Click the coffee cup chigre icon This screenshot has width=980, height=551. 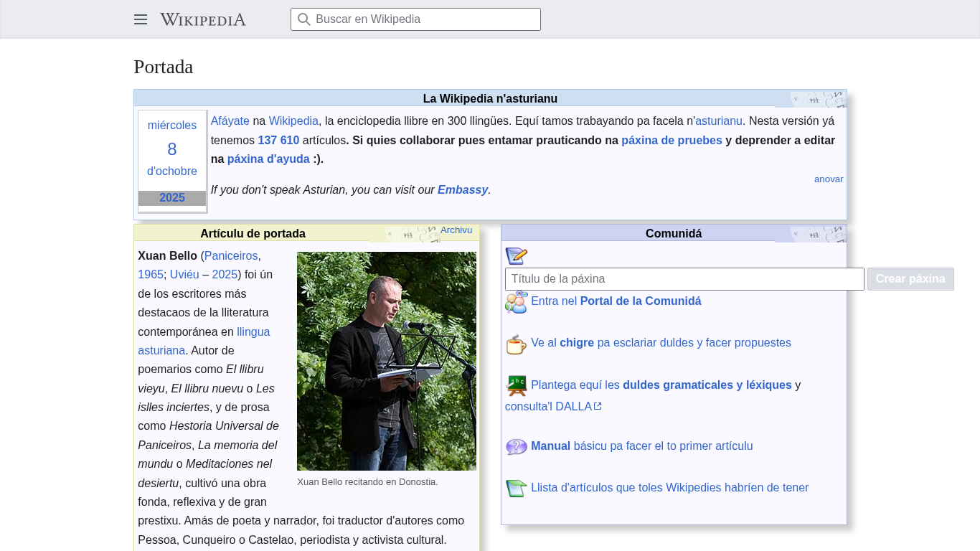(516, 344)
